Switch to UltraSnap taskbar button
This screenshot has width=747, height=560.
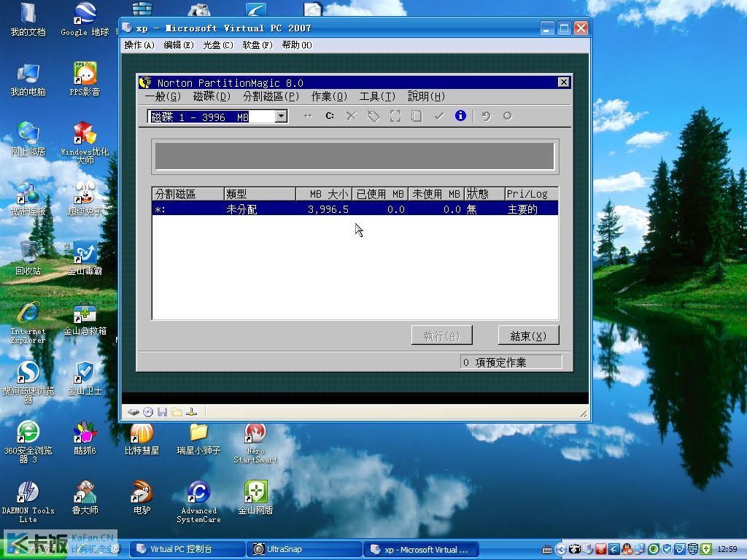304,549
